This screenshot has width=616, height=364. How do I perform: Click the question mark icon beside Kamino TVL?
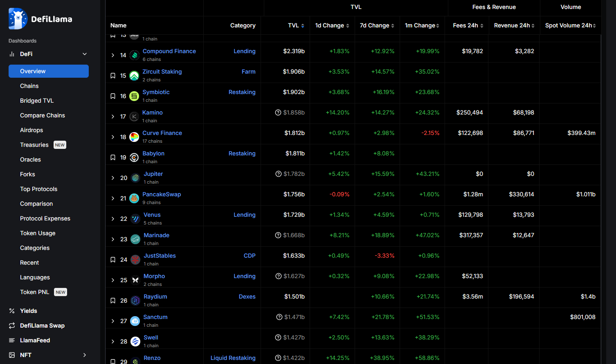click(278, 112)
